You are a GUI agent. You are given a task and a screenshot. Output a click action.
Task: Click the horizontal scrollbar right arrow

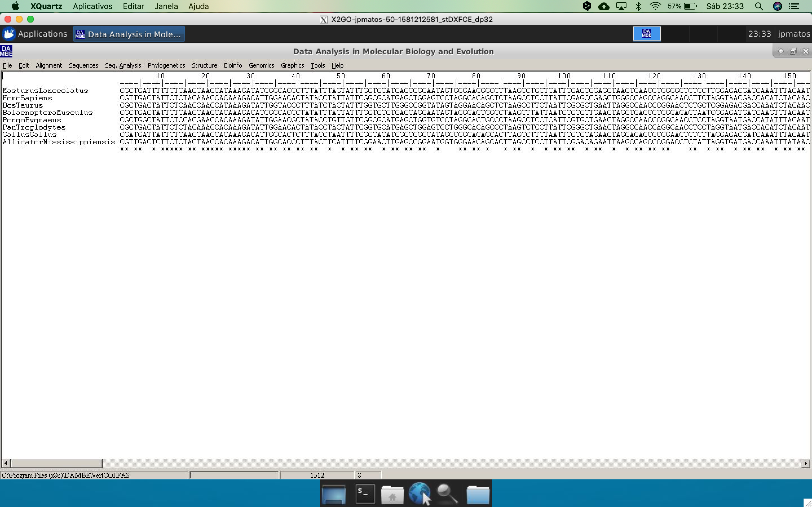pos(806,463)
